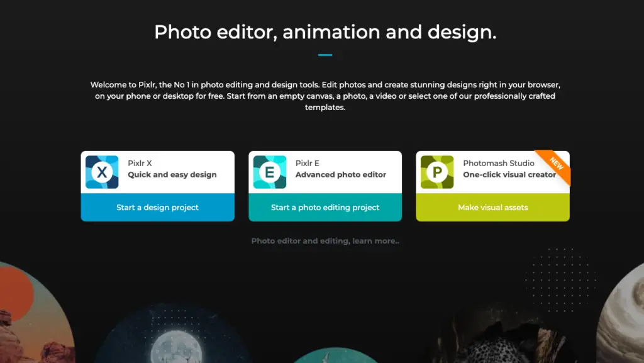Click the 'Pixlr E' title text
This screenshot has height=363, width=644.
coord(307,163)
